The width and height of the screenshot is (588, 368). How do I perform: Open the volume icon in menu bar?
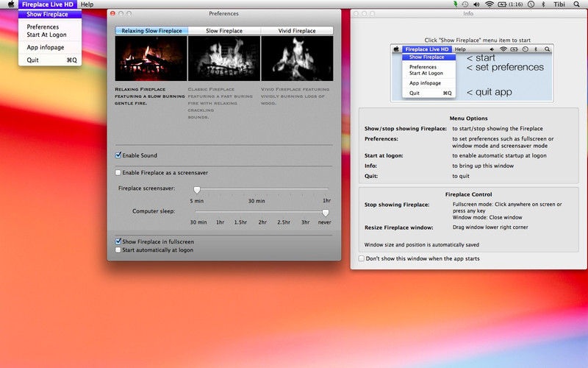click(476, 4)
